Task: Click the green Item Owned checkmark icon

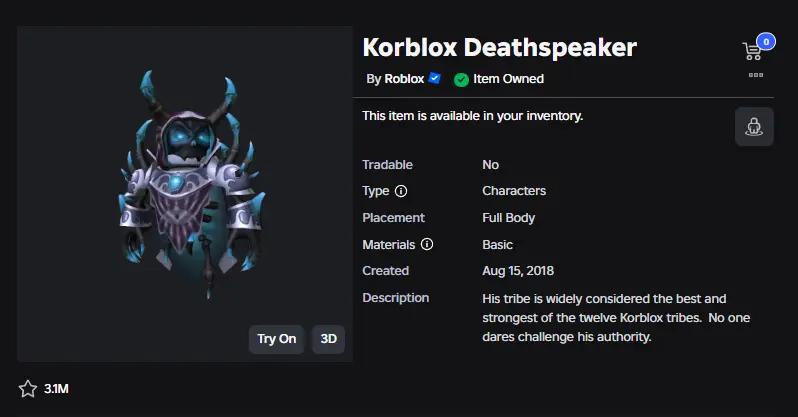Action: click(x=461, y=79)
